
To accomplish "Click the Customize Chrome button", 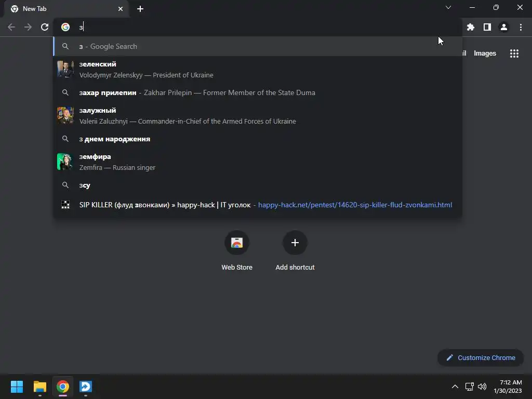I will coord(481,357).
